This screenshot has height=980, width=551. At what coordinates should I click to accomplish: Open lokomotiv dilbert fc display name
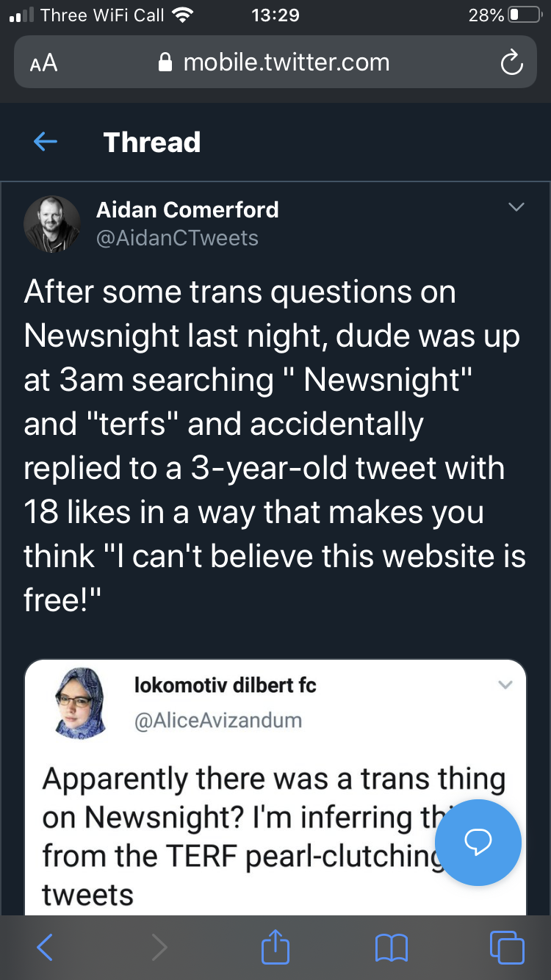[226, 685]
